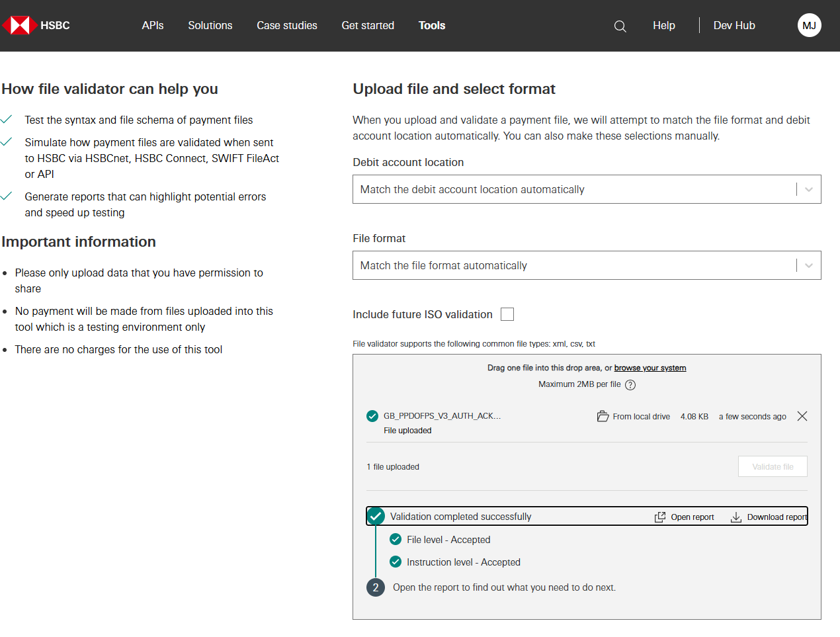The height and width of the screenshot is (637, 840).
Task: Open the Case studies page
Action: (x=287, y=25)
